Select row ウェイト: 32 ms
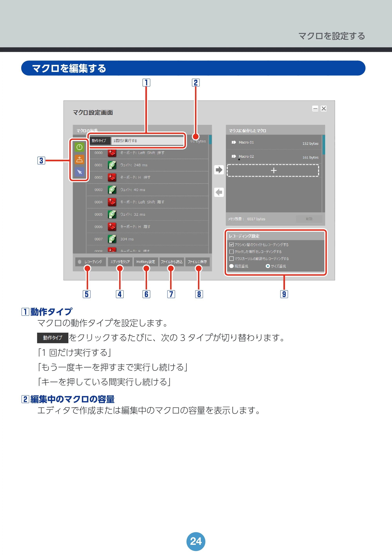The width and height of the screenshot is (392, 556). click(x=148, y=214)
